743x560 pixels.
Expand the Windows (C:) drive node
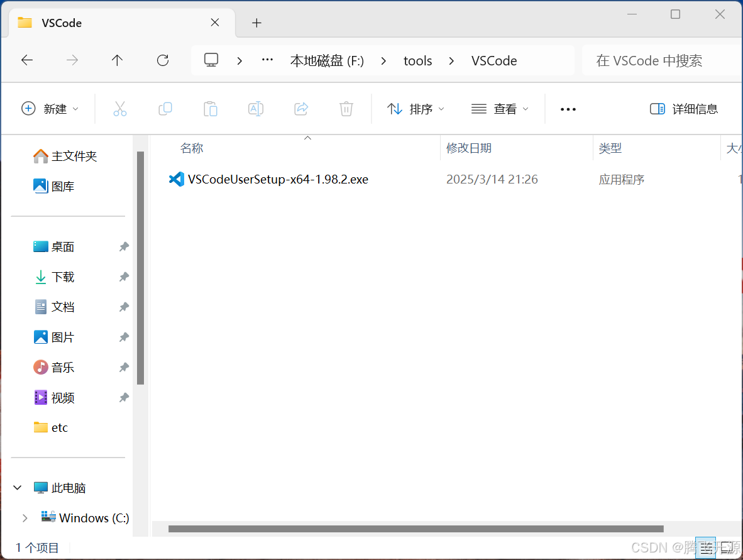pos(25,519)
